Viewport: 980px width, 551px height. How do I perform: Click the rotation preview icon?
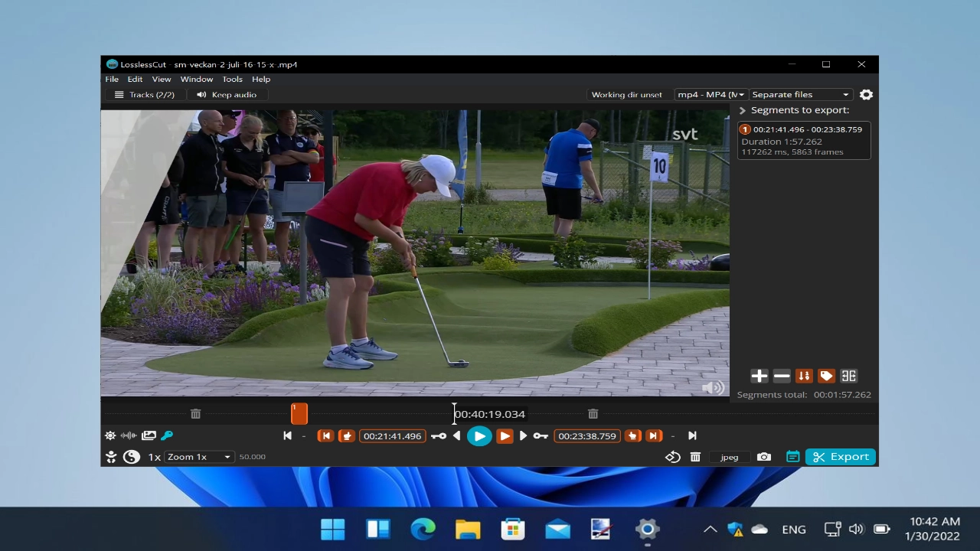point(672,457)
